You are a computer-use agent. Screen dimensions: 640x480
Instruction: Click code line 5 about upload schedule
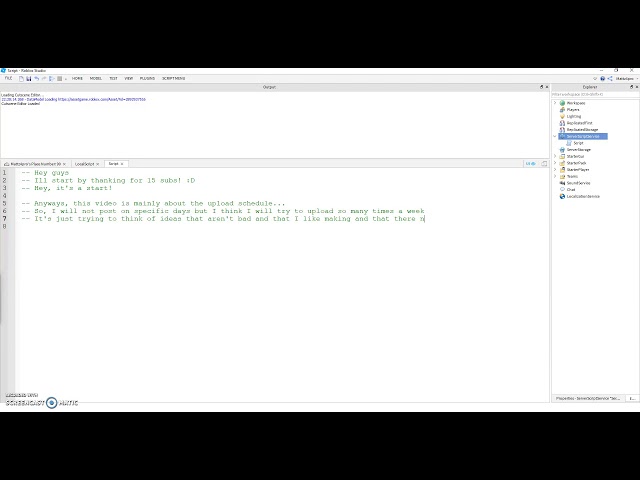click(x=153, y=203)
